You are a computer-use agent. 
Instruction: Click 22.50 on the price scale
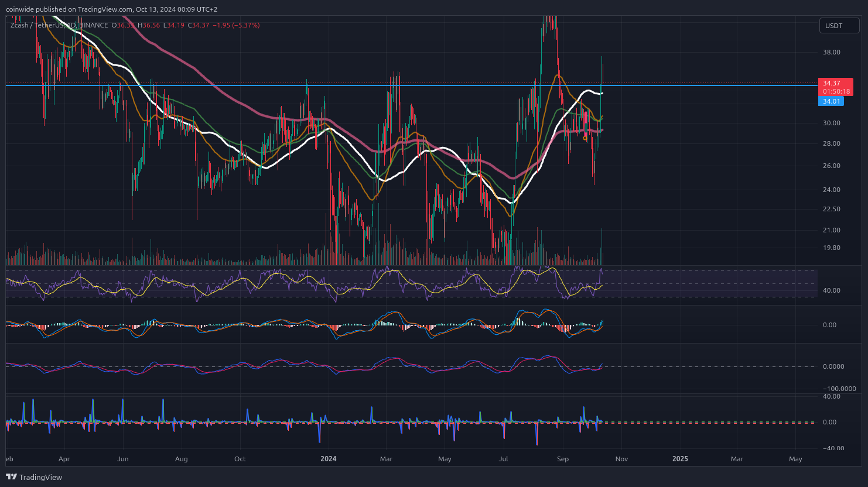pos(832,209)
